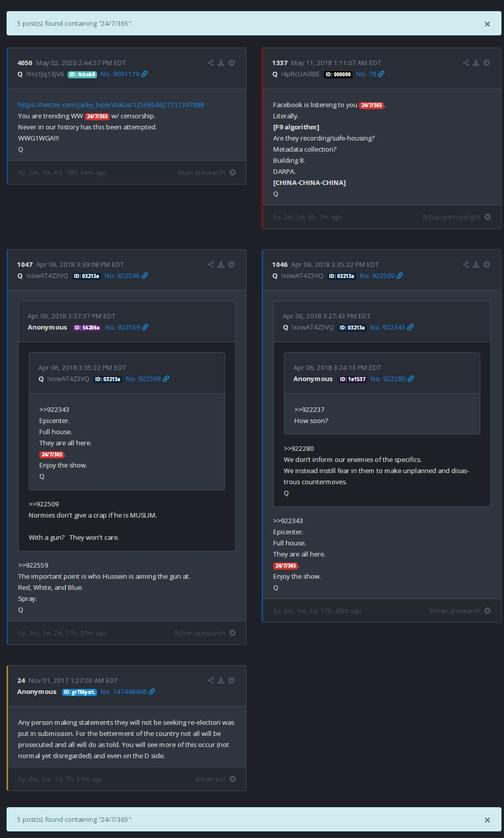504x838 pixels.
Task: Click timestamp 'May 11, 2018 1:11:07 AM EDT'
Action: coord(336,63)
